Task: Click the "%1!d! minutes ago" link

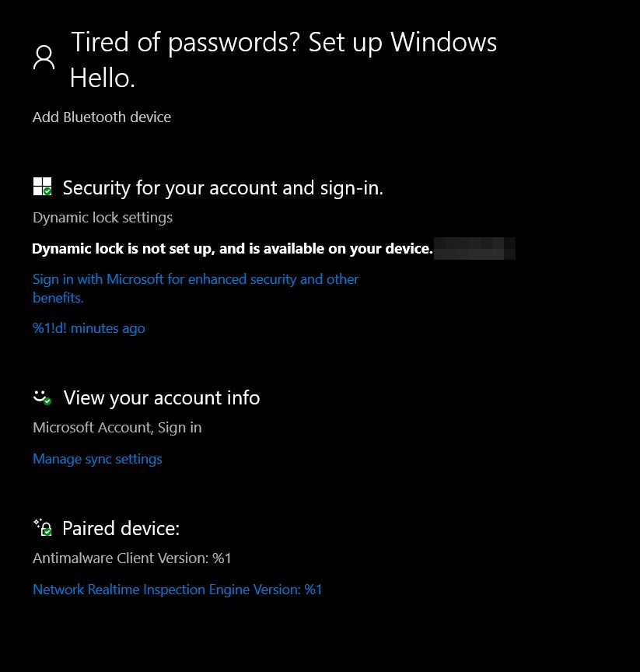Action: click(x=89, y=328)
